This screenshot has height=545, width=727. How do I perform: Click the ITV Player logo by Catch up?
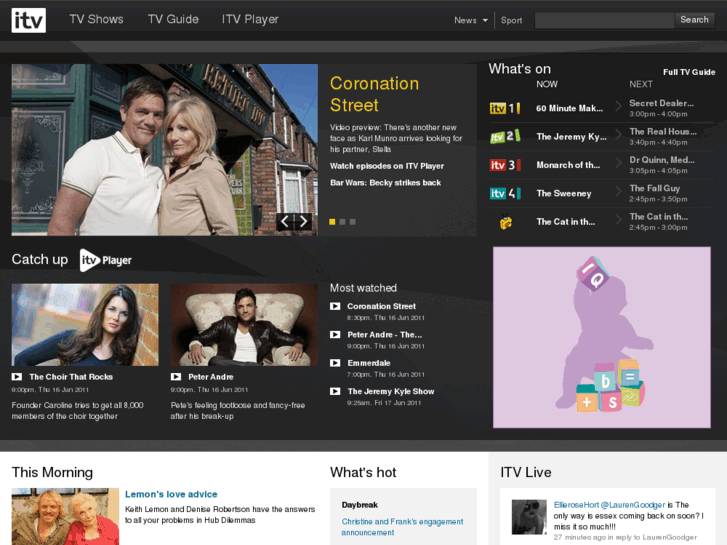(x=106, y=260)
